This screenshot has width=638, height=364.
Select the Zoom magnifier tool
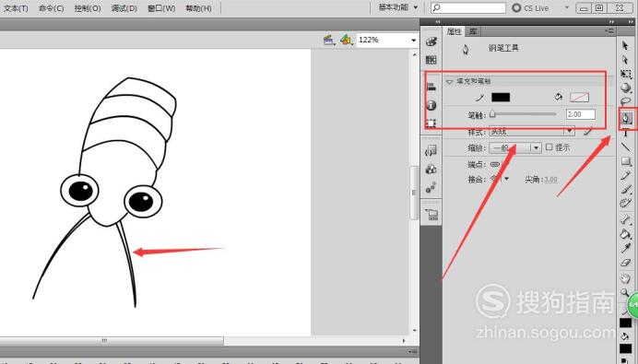pos(624,292)
